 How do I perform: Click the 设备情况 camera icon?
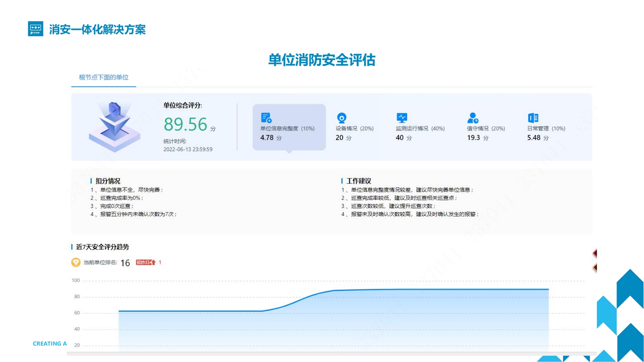(x=341, y=118)
